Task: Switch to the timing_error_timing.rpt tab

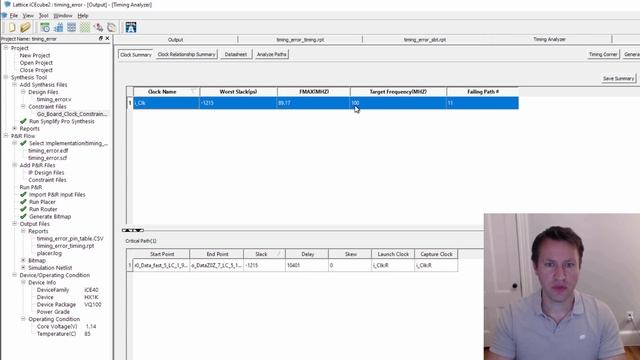Action: pyautogui.click(x=300, y=40)
